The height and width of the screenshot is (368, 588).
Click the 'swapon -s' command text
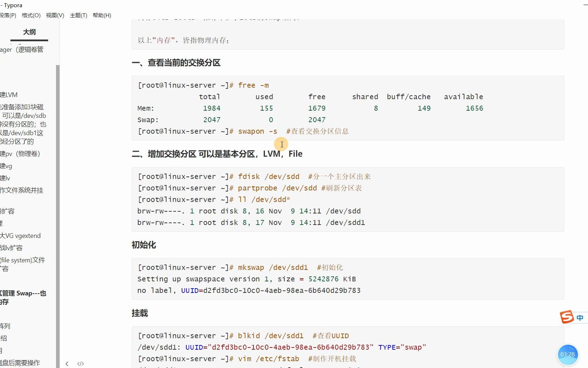click(258, 131)
